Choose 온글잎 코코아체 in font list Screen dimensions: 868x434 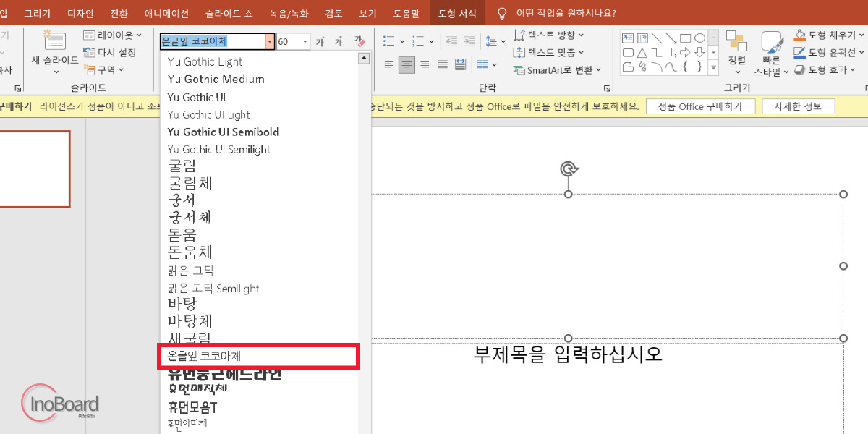tap(258, 357)
